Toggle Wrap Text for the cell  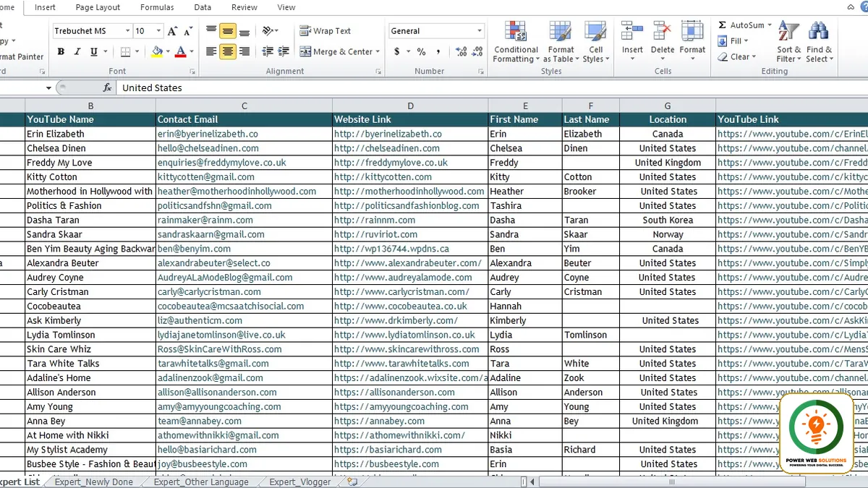point(325,31)
